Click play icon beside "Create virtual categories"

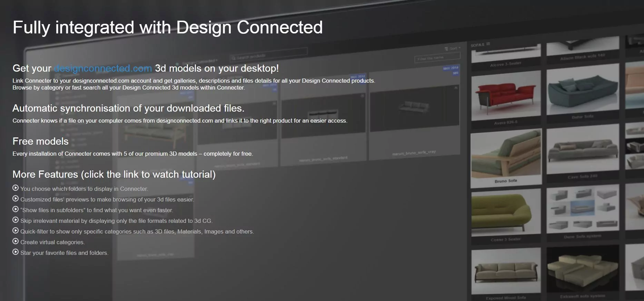16,241
